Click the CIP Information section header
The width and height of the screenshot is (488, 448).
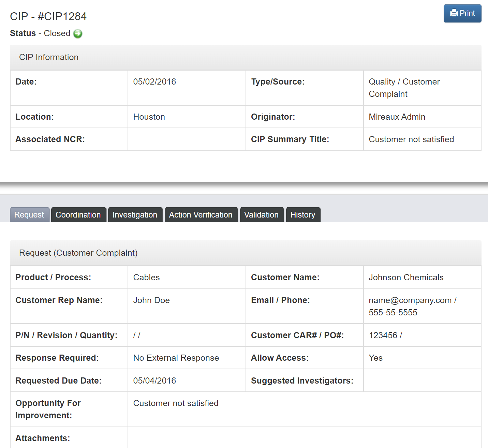tap(49, 57)
